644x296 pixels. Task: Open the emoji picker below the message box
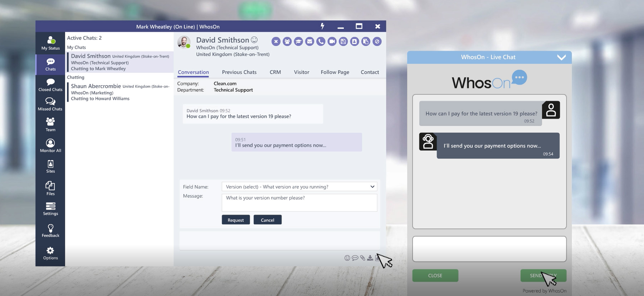(x=347, y=258)
